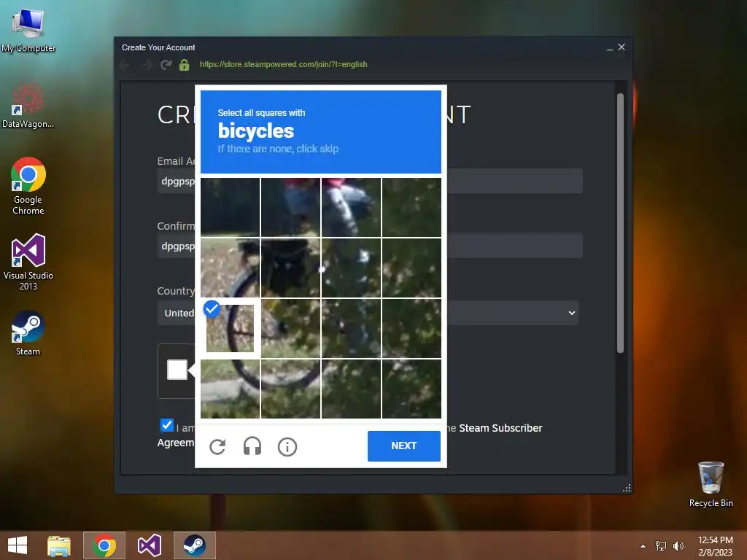Screen dimensions: 747x560
Task: Click the window resize grip corner
Action: coord(627,488)
